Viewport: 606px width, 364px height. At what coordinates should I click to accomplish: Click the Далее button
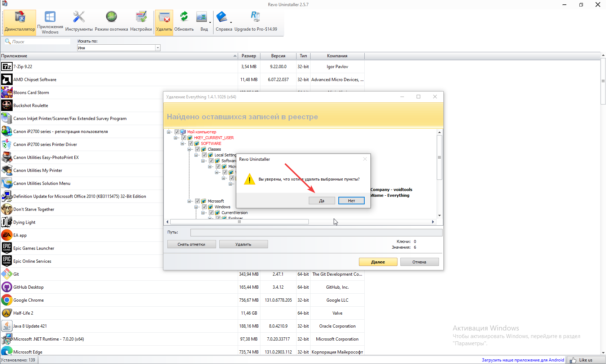(378, 262)
